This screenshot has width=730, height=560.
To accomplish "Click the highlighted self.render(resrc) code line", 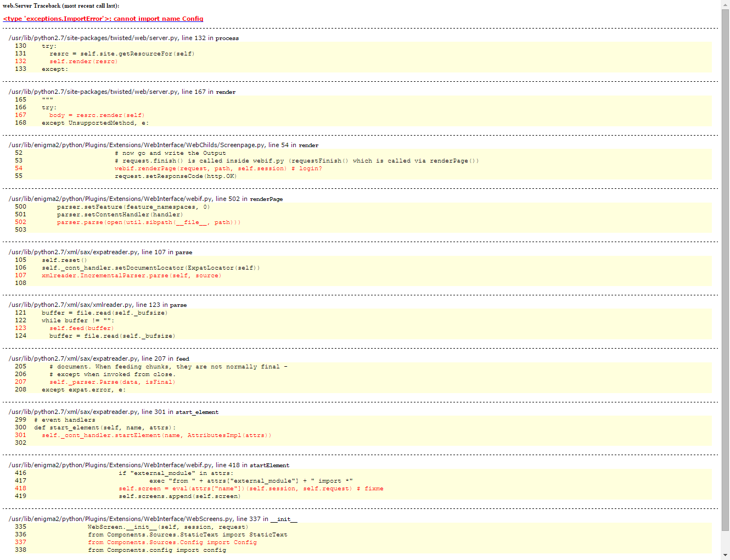I will [83, 61].
